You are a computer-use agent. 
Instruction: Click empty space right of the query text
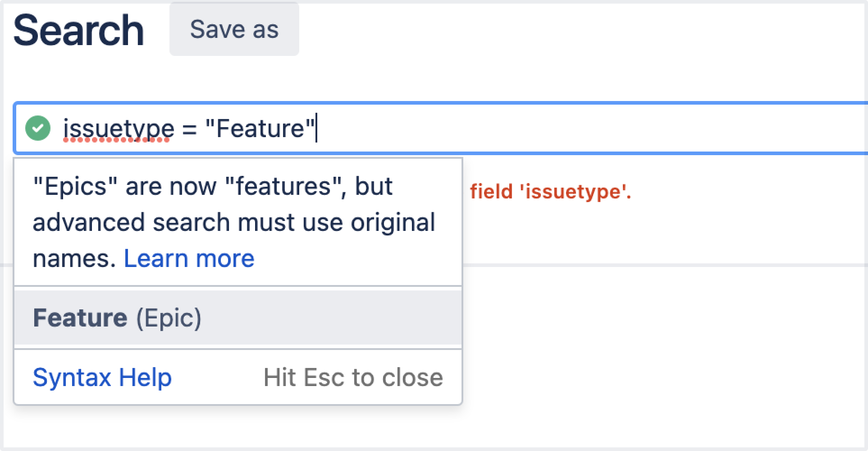click(586, 129)
